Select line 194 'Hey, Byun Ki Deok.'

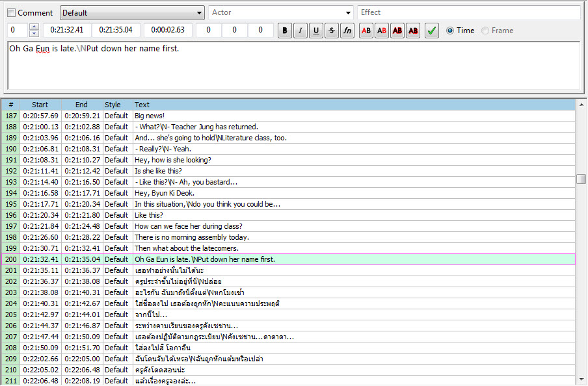click(x=288, y=193)
